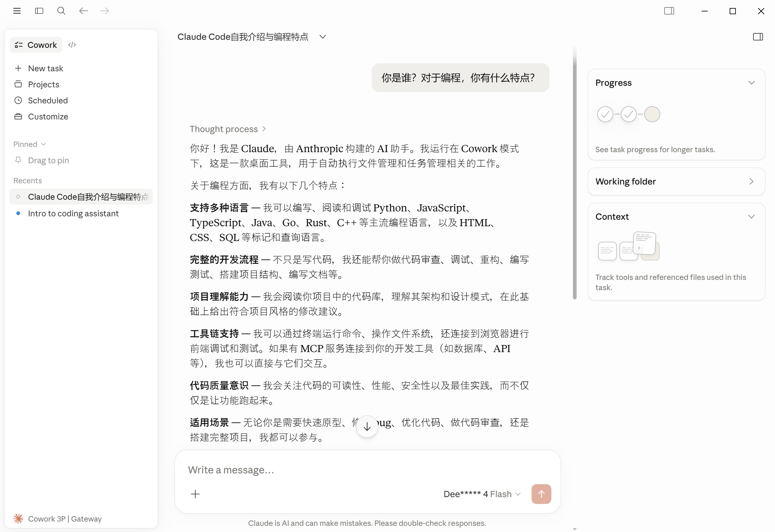775x532 pixels.
Task: Click the third pending progress step
Action: tap(652, 114)
